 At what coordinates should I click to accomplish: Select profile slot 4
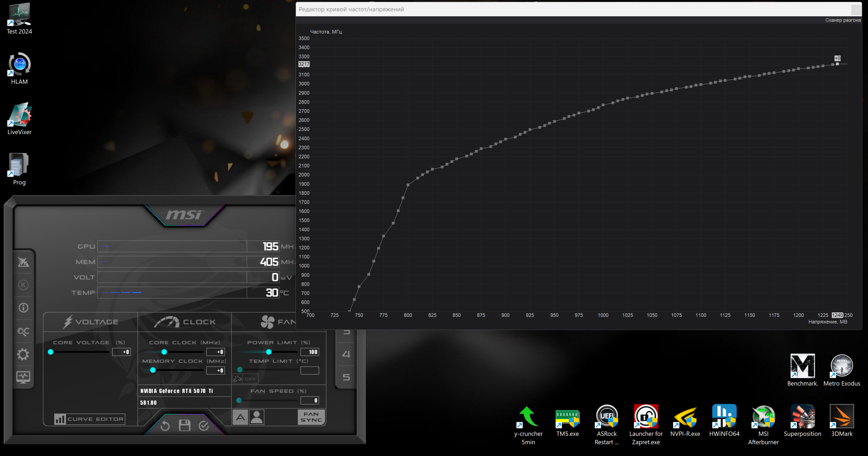[x=346, y=354]
